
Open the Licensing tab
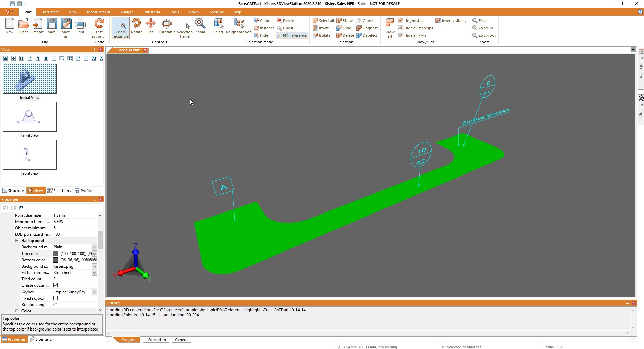[41, 339]
